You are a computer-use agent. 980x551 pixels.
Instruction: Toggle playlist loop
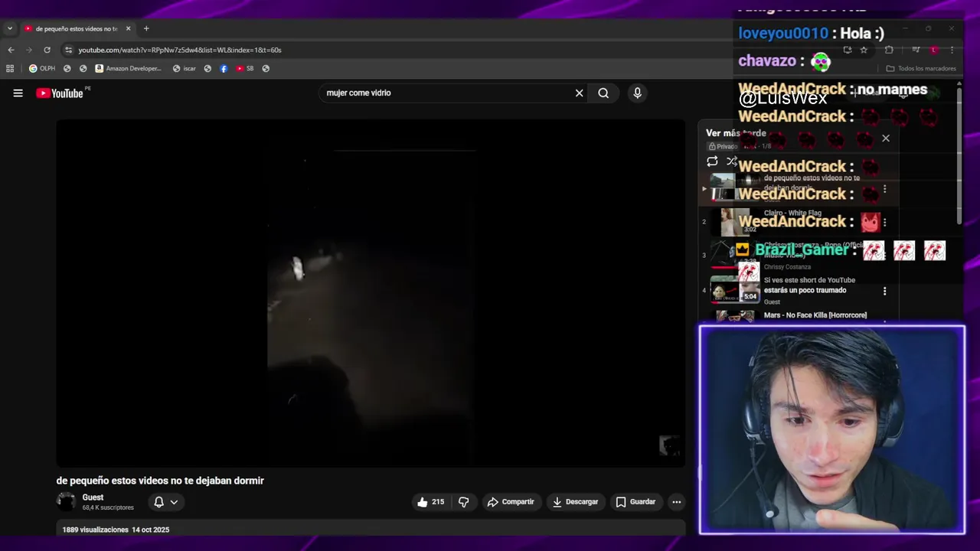(712, 161)
